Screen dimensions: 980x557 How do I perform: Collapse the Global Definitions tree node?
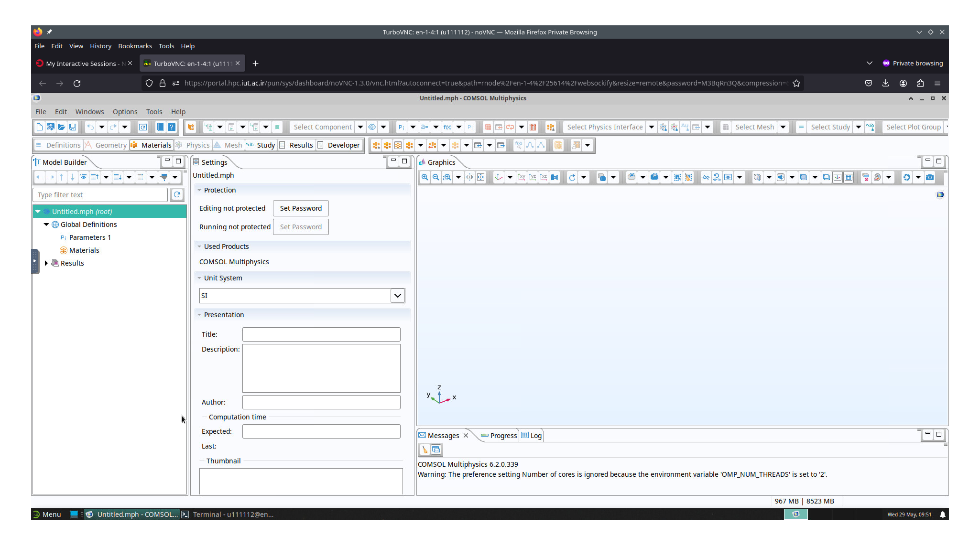[46, 225]
